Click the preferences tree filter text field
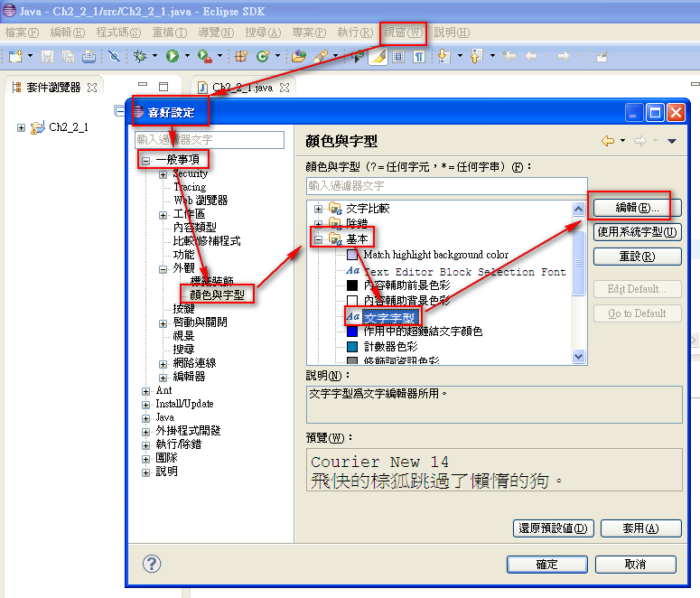 [210, 140]
